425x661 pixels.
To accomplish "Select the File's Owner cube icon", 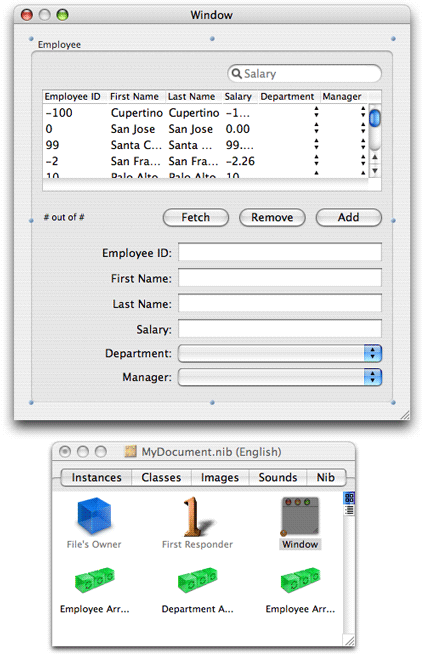I will [x=94, y=516].
